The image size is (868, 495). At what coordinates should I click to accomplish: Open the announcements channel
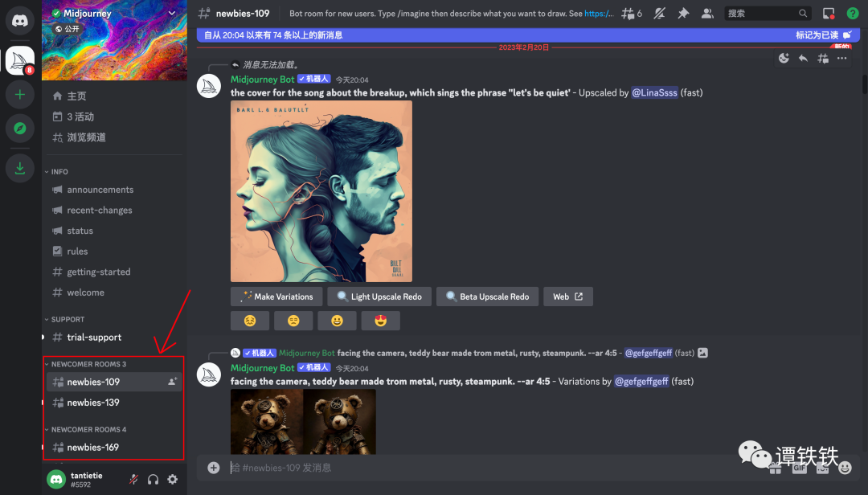115,190
